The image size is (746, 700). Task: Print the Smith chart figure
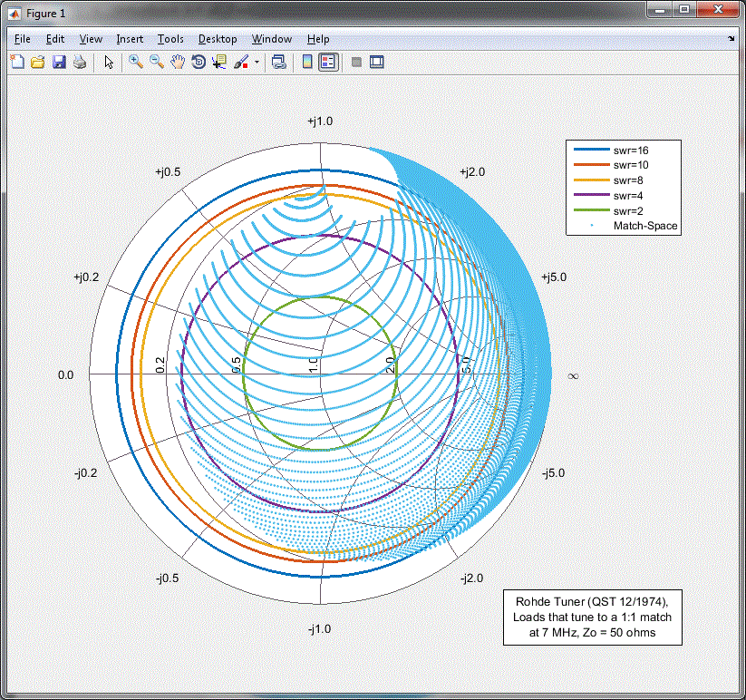[80, 62]
